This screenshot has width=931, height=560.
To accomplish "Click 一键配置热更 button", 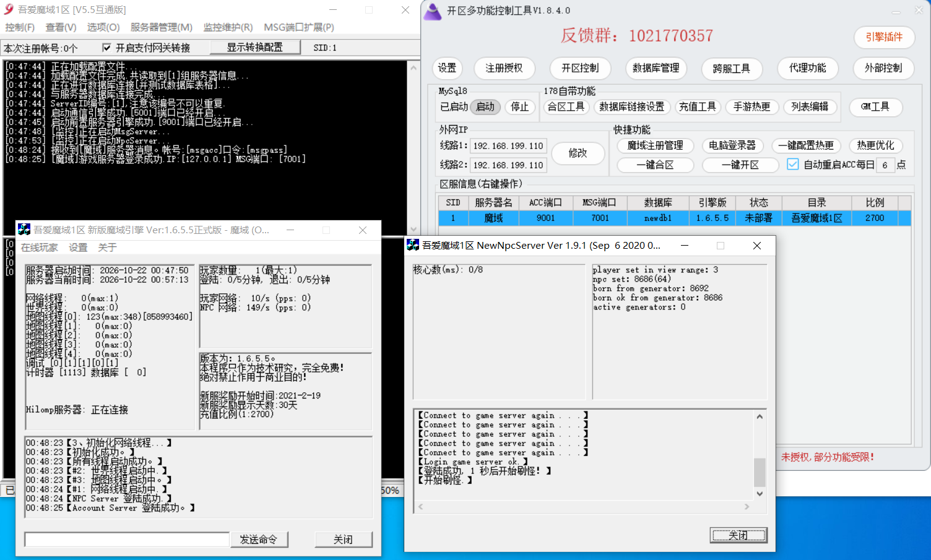I will pyautogui.click(x=806, y=145).
